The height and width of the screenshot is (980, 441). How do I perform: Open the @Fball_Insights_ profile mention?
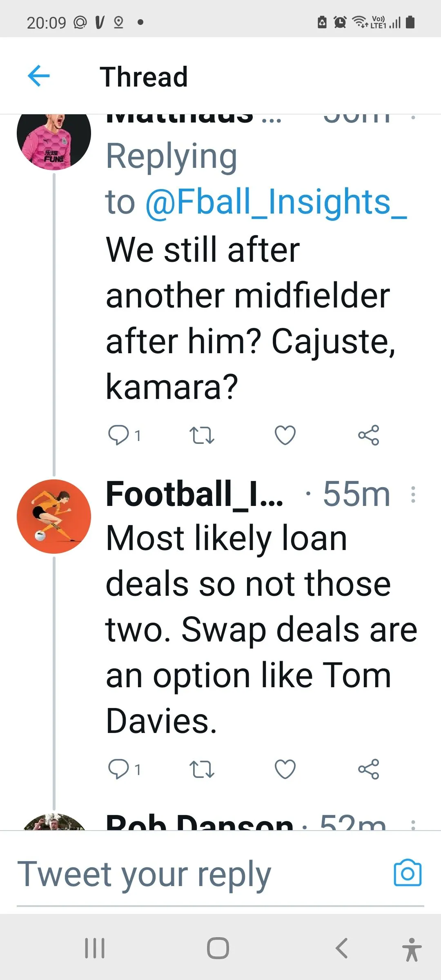(x=276, y=202)
